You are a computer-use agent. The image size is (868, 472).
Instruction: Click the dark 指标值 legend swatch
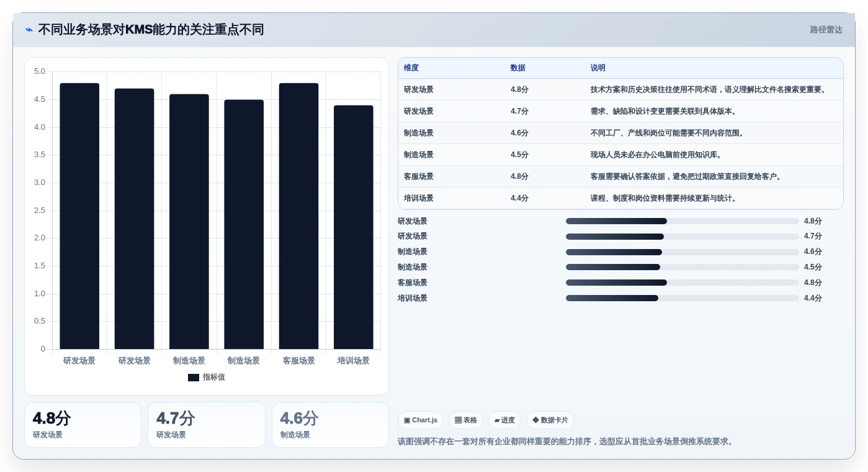click(x=194, y=378)
